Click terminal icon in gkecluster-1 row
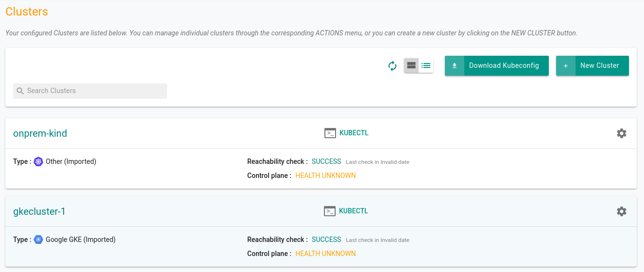 coord(330,211)
